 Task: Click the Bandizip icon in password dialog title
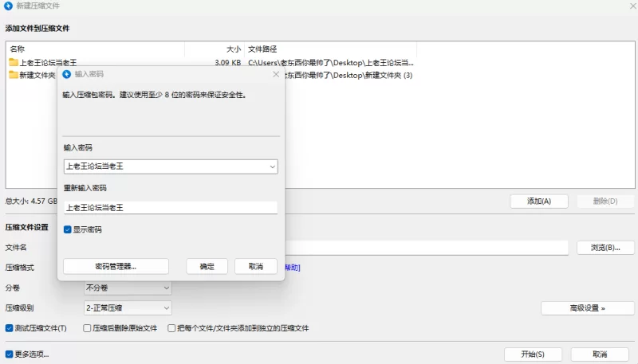click(x=67, y=74)
